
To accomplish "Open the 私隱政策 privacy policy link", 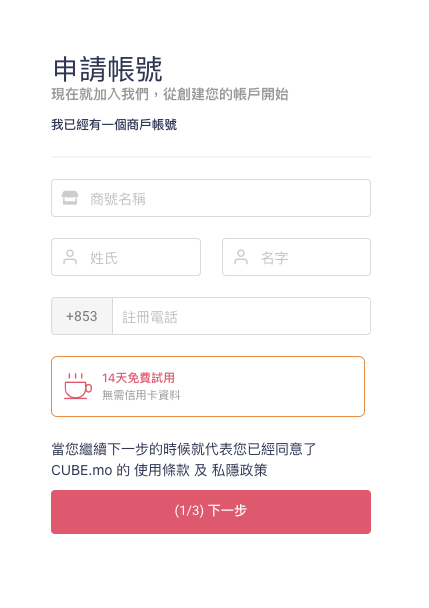I will coord(240,470).
